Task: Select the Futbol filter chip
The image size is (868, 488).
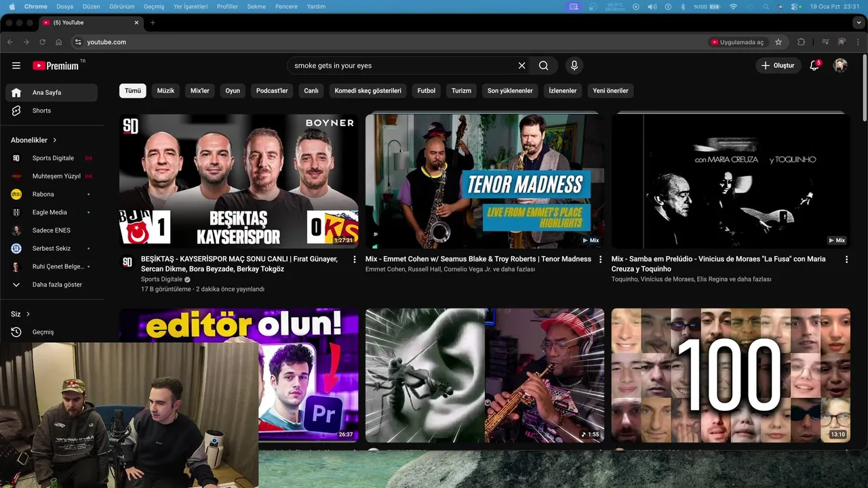Action: (427, 91)
